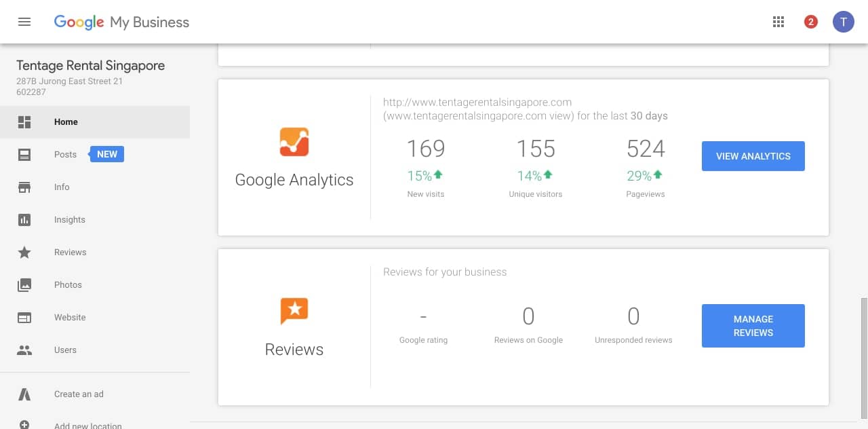
Task: Click the MANAGE REVIEWS button
Action: tap(753, 326)
